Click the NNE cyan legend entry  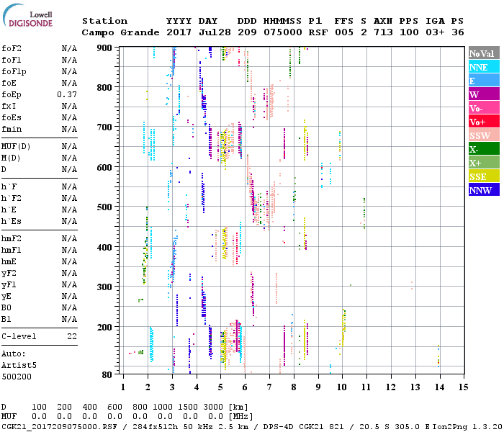coord(483,67)
